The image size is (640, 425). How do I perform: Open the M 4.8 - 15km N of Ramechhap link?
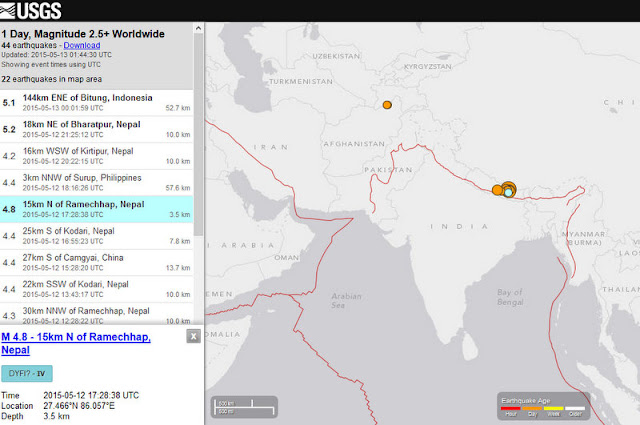point(76,343)
